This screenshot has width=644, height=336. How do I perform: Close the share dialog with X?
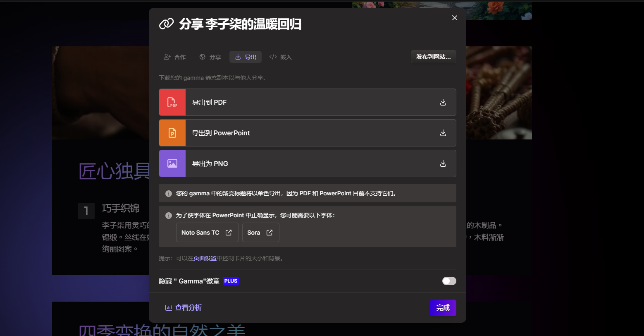tap(455, 18)
